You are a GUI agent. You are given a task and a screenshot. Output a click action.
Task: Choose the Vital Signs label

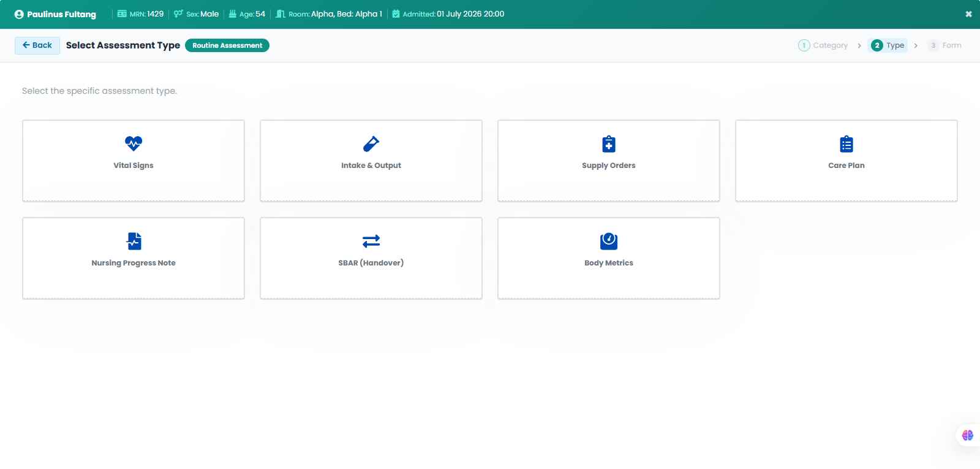pyautogui.click(x=134, y=166)
